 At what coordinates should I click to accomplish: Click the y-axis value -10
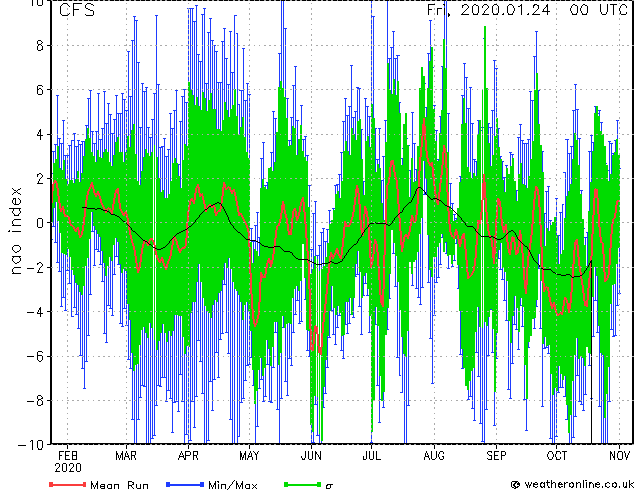(31, 445)
